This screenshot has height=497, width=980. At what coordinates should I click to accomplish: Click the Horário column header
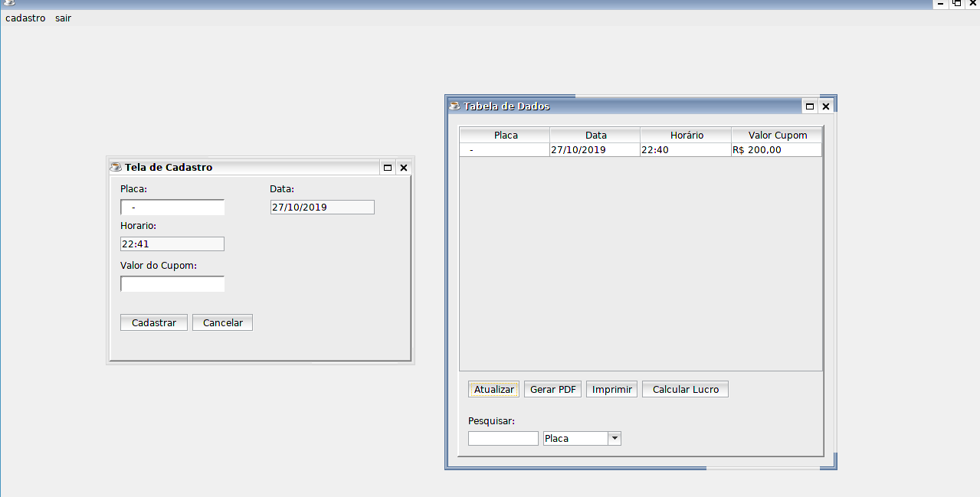click(687, 135)
